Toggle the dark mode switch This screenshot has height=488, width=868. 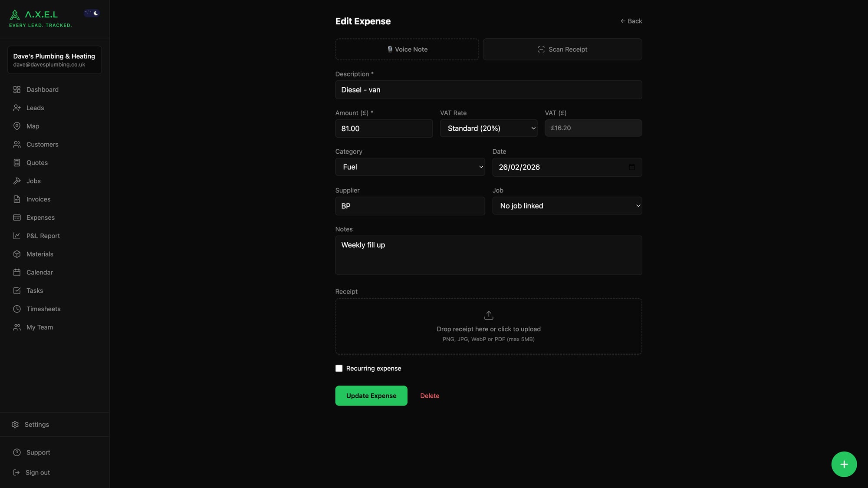(92, 13)
